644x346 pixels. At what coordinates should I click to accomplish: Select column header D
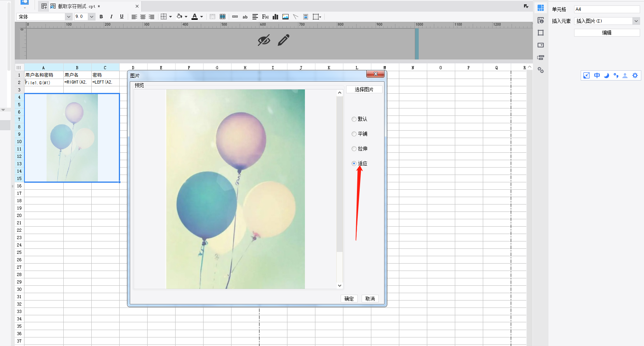pos(133,68)
